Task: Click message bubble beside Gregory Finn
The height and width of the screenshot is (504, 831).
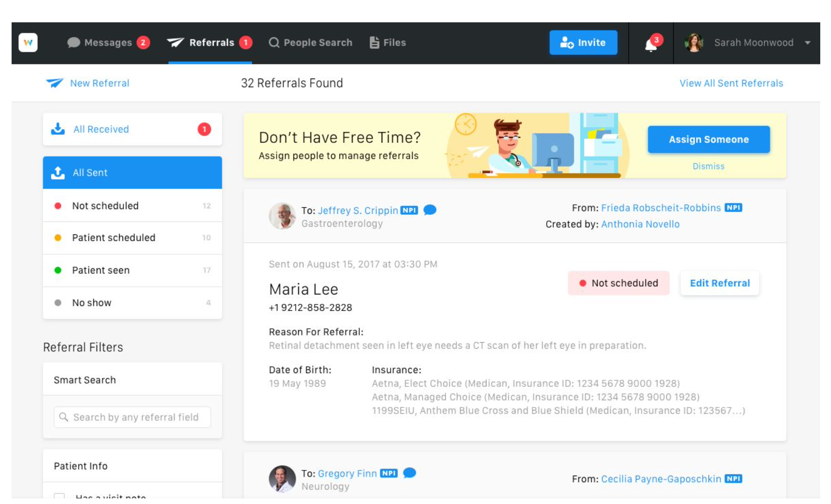Action: (x=409, y=473)
